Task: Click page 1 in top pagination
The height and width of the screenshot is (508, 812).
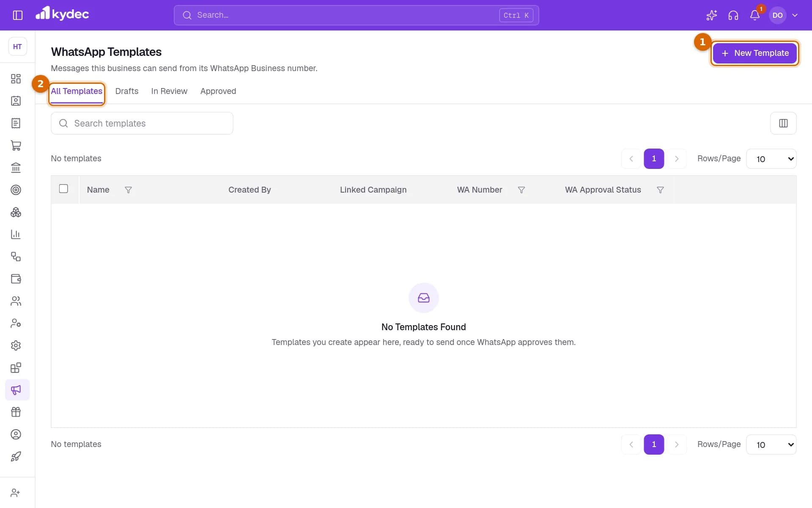Action: click(654, 159)
